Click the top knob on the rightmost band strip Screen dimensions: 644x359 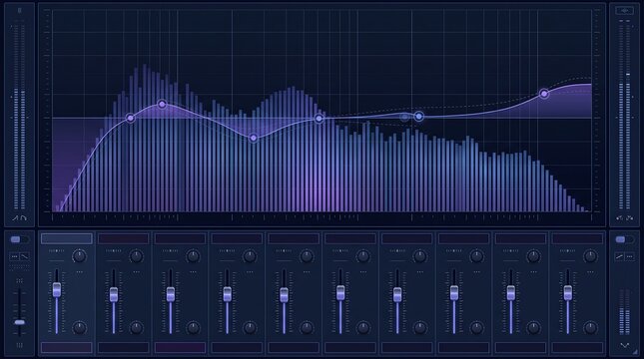[x=590, y=257]
